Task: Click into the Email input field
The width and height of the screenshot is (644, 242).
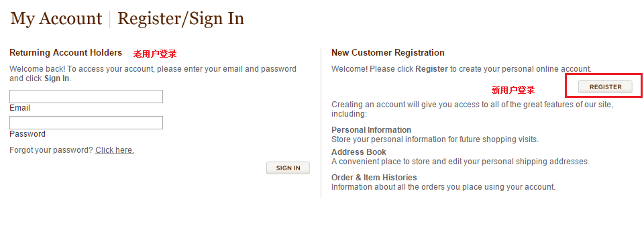Action: [87, 97]
